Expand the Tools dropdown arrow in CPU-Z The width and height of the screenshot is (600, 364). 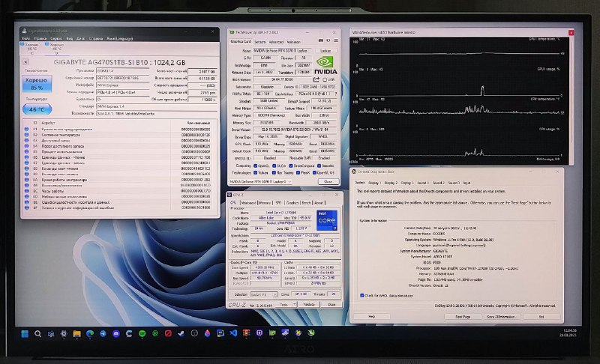tap(294, 304)
